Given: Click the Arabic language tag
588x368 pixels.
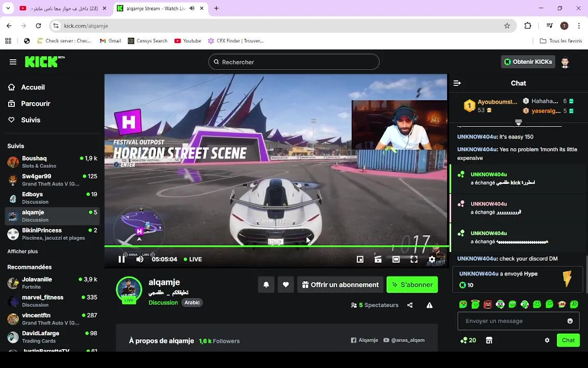Looking at the screenshot, I should 192,303.
